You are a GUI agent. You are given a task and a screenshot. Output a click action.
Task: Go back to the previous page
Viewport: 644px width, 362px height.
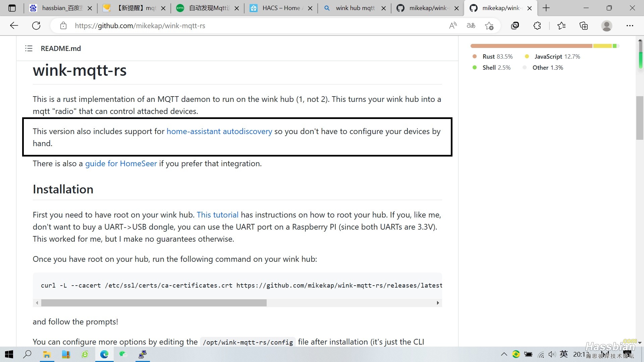[x=14, y=25]
